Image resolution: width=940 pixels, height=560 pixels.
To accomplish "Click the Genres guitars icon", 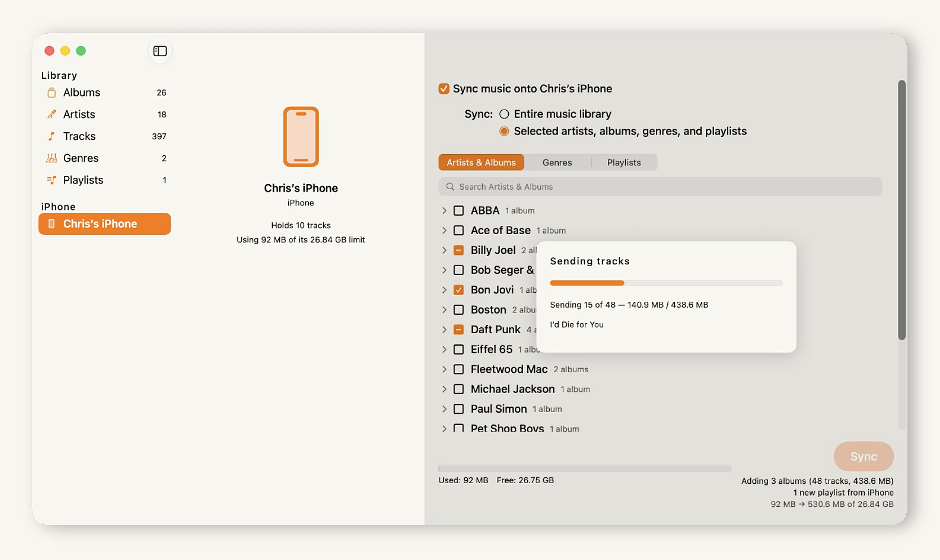I will [x=52, y=158].
